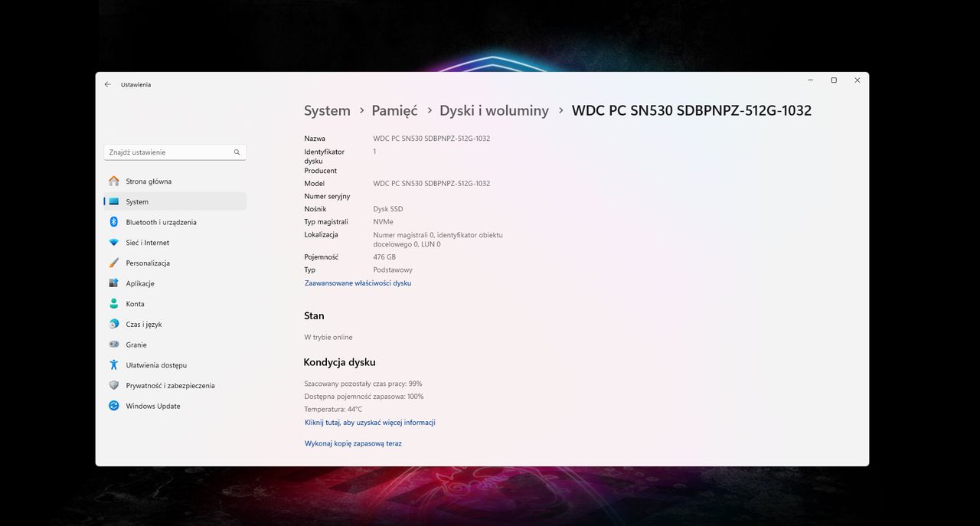
Task: Click the Czas i język globe icon
Action: 114,324
